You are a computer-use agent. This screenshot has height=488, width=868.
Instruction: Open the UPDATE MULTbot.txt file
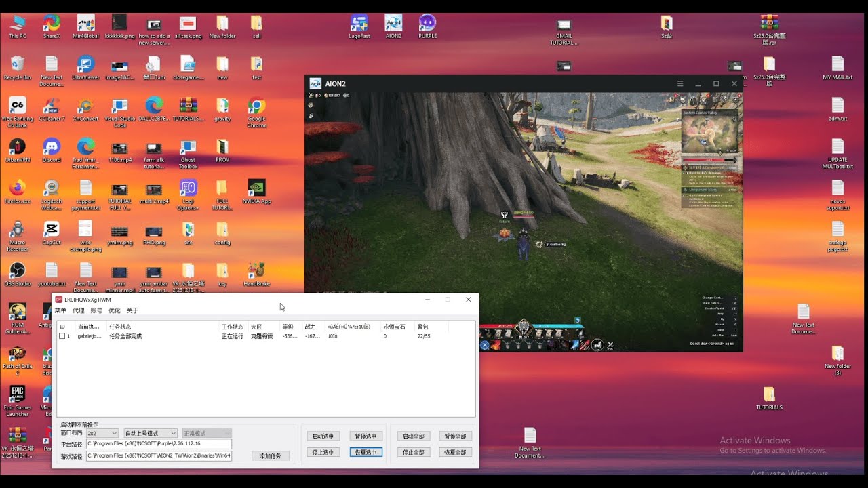[x=837, y=154]
